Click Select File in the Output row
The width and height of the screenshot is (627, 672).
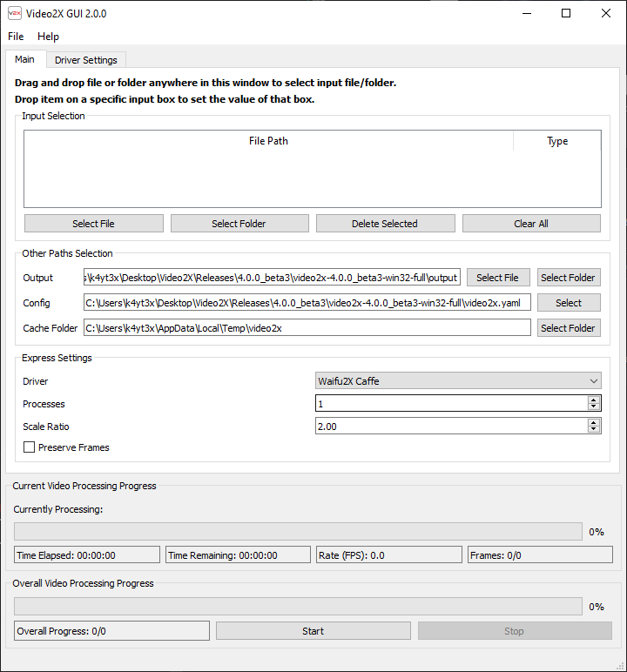[x=498, y=278]
